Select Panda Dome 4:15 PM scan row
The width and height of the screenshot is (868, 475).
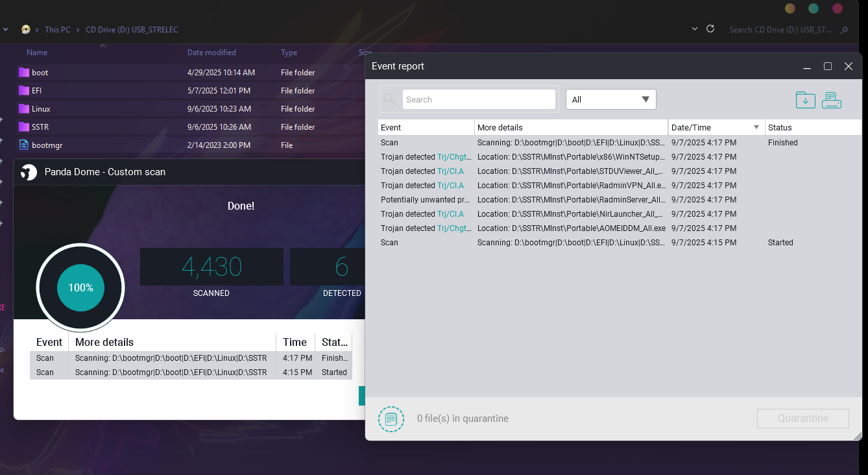click(191, 372)
